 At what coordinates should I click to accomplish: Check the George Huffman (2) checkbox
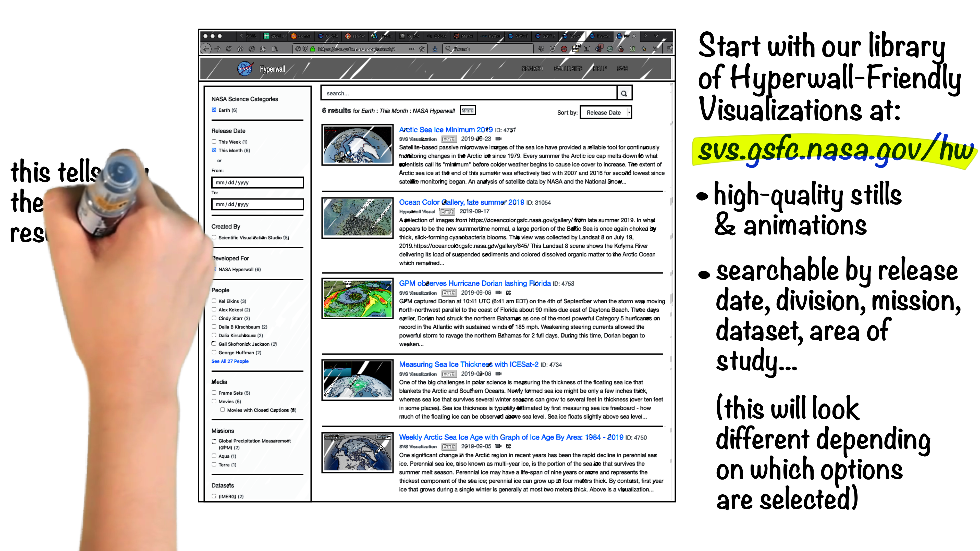pos(214,352)
